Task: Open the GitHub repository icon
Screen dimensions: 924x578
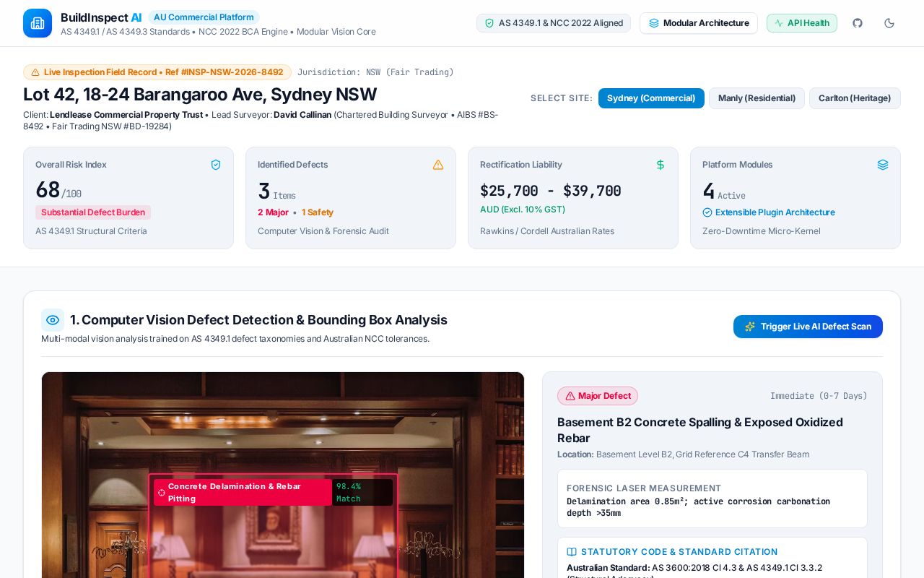Action: 858,23
